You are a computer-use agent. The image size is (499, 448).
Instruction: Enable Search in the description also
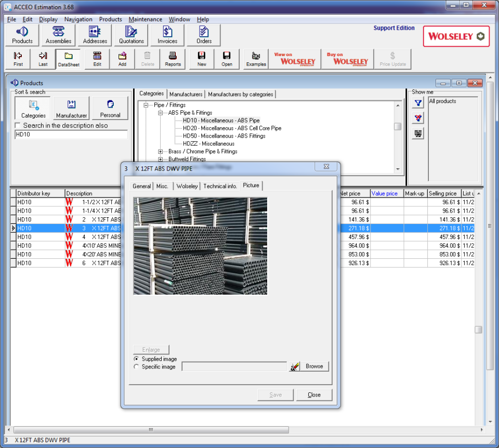tap(17, 125)
